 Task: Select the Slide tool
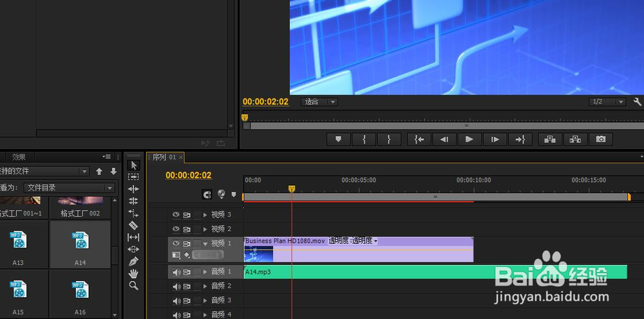click(x=133, y=250)
